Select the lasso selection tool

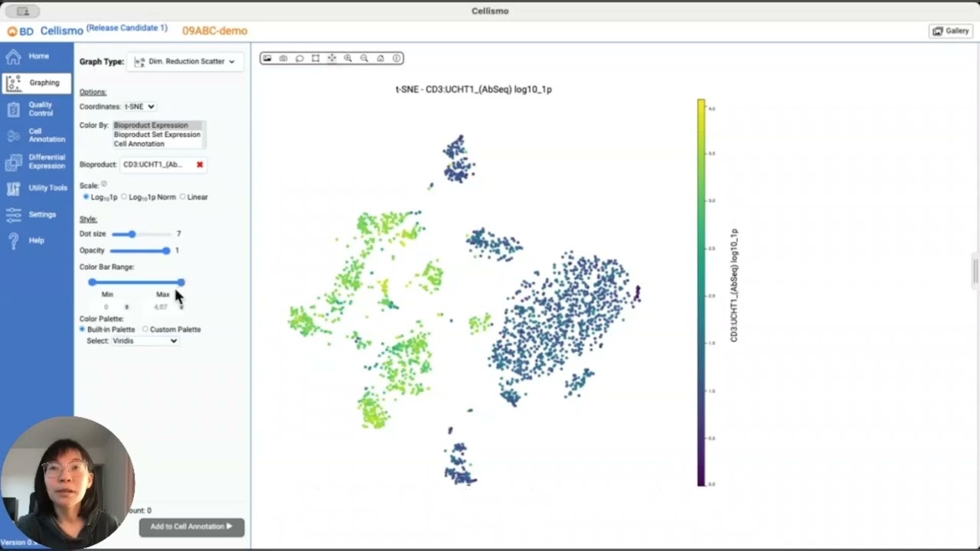[x=299, y=58]
